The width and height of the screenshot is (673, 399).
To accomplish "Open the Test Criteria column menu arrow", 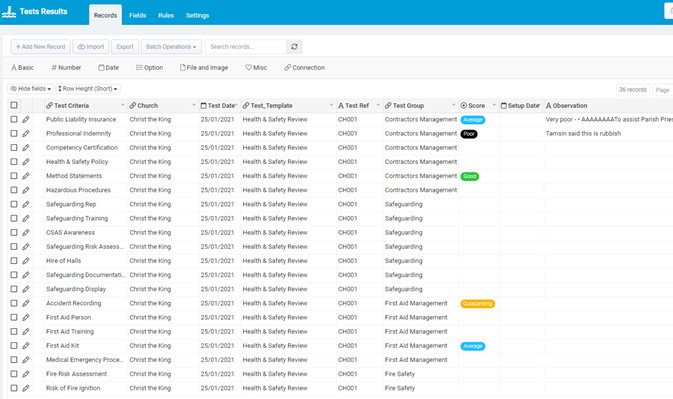I will [122, 105].
